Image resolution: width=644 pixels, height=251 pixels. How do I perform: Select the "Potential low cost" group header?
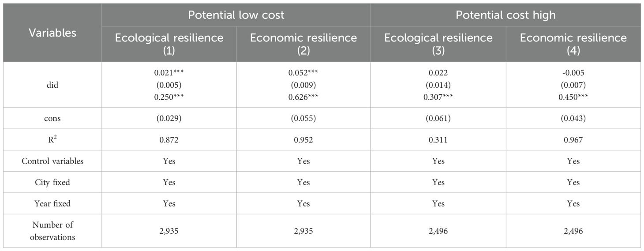coord(236,15)
